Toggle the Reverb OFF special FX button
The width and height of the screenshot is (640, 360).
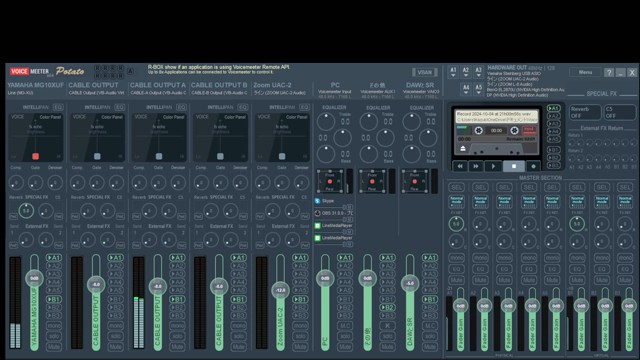click(585, 112)
